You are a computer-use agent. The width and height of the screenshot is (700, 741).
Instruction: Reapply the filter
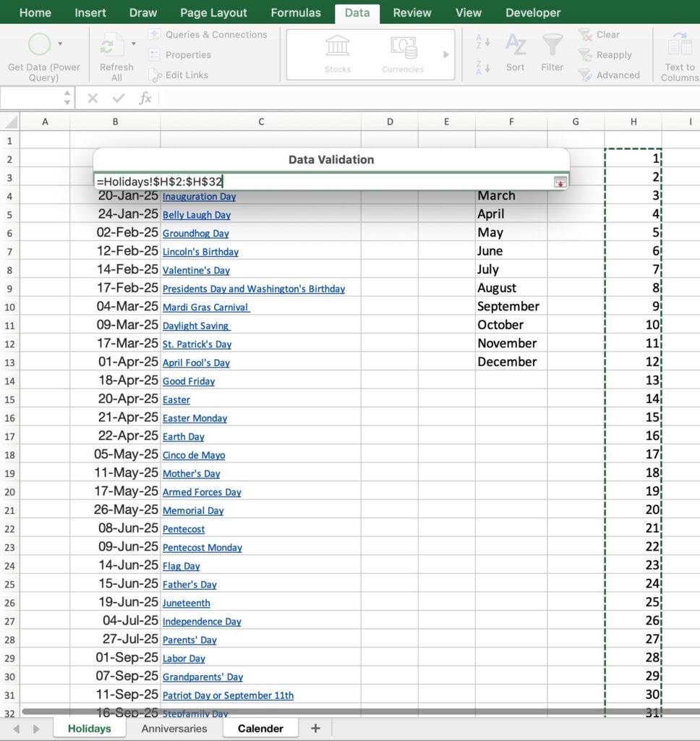pos(605,55)
